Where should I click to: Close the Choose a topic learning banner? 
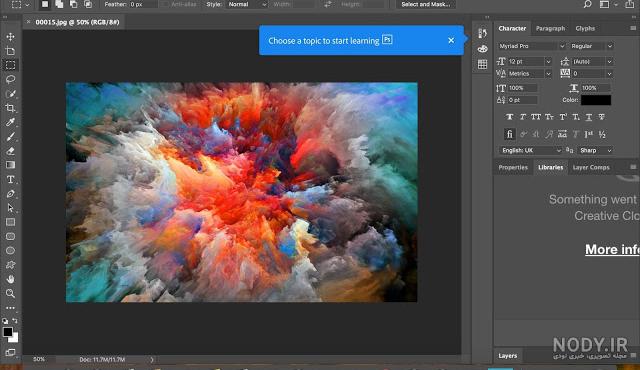pyautogui.click(x=451, y=40)
